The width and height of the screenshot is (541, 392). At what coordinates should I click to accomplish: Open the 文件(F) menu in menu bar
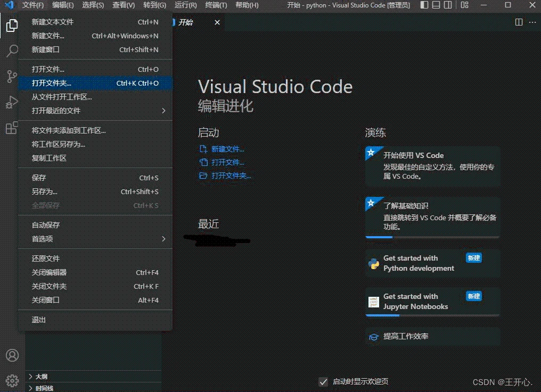point(33,5)
